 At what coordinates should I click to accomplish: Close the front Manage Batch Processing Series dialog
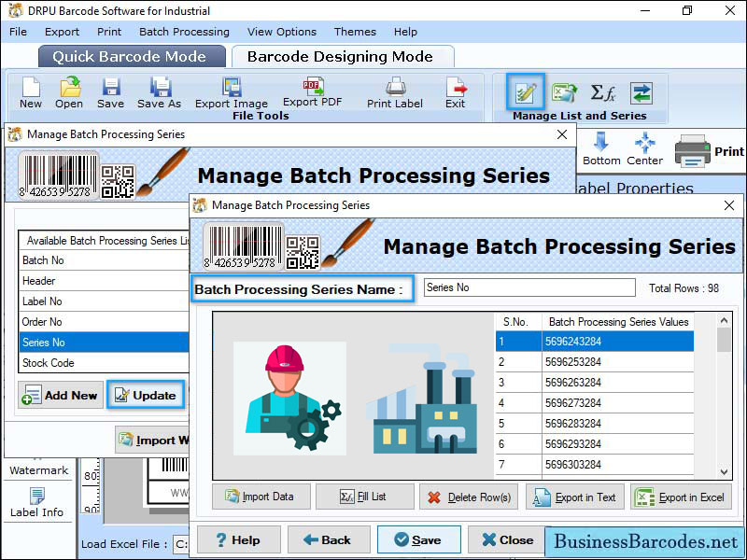pos(729,205)
